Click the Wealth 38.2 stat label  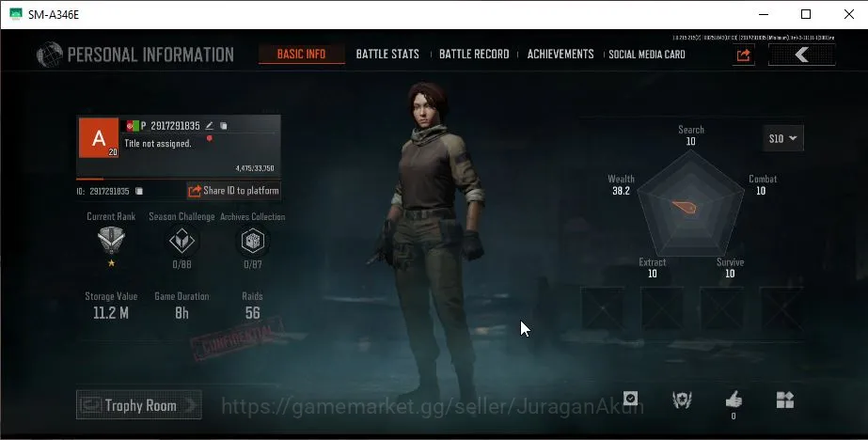pyautogui.click(x=621, y=185)
